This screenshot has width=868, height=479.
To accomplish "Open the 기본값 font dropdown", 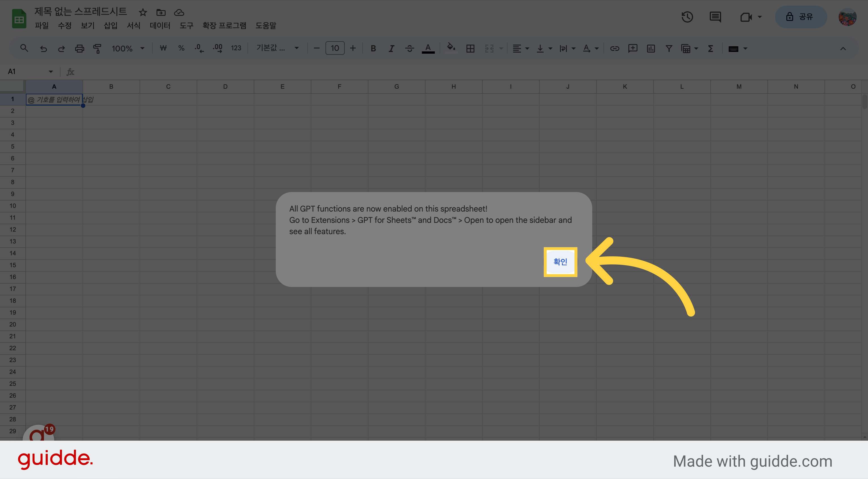I will (x=277, y=48).
